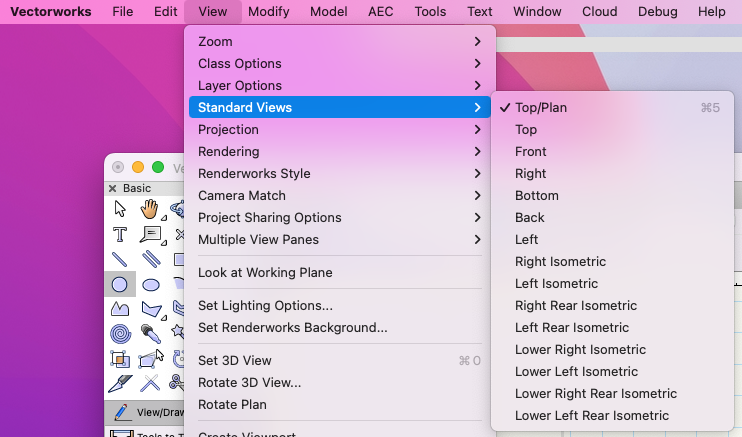Viewport: 742px width, 437px height.
Task: Select the Oval tool
Action: coord(150,284)
